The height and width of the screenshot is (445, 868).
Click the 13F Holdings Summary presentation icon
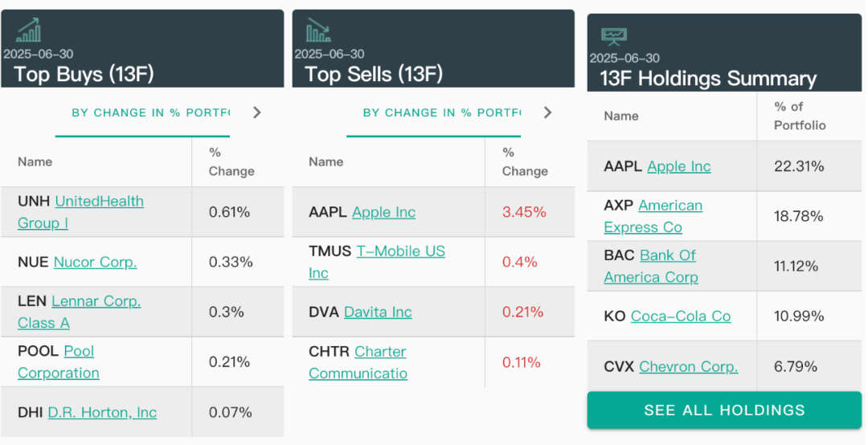614,36
